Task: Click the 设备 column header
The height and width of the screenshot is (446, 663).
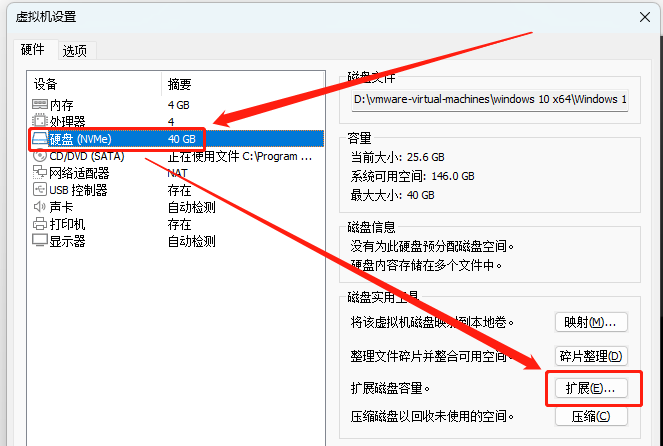Action: (47, 84)
